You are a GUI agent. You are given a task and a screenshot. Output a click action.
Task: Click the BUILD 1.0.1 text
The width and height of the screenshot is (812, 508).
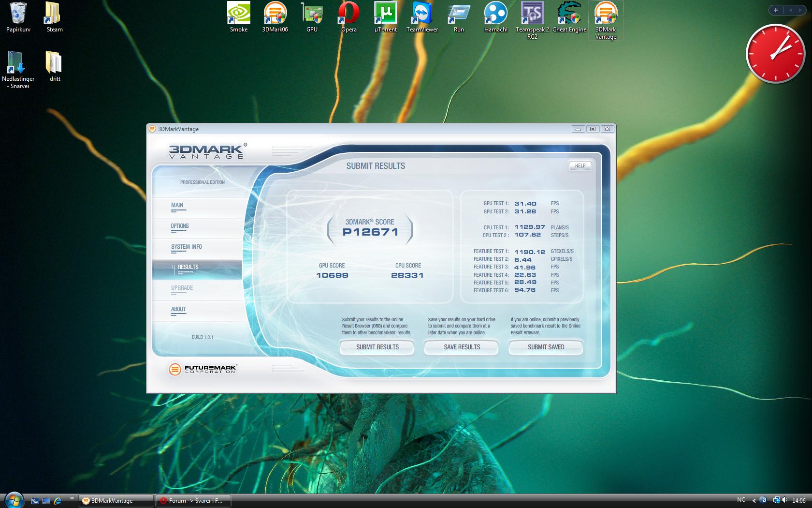203,337
